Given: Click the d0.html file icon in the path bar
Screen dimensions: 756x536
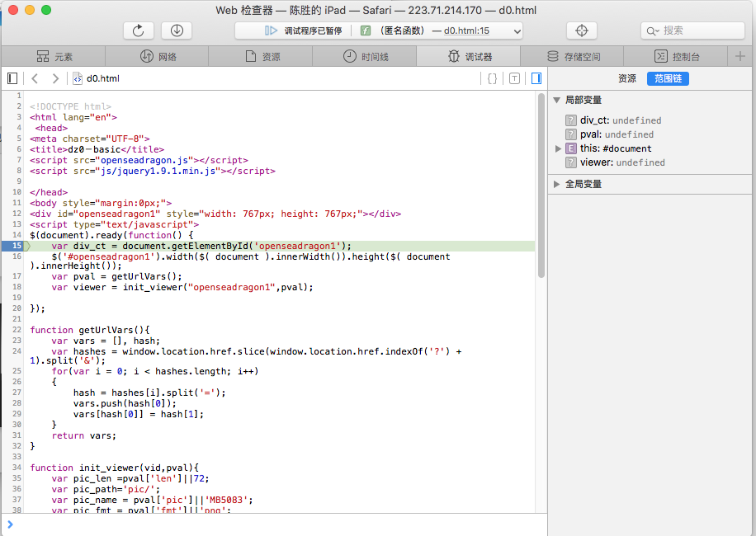Looking at the screenshot, I should 77,78.
